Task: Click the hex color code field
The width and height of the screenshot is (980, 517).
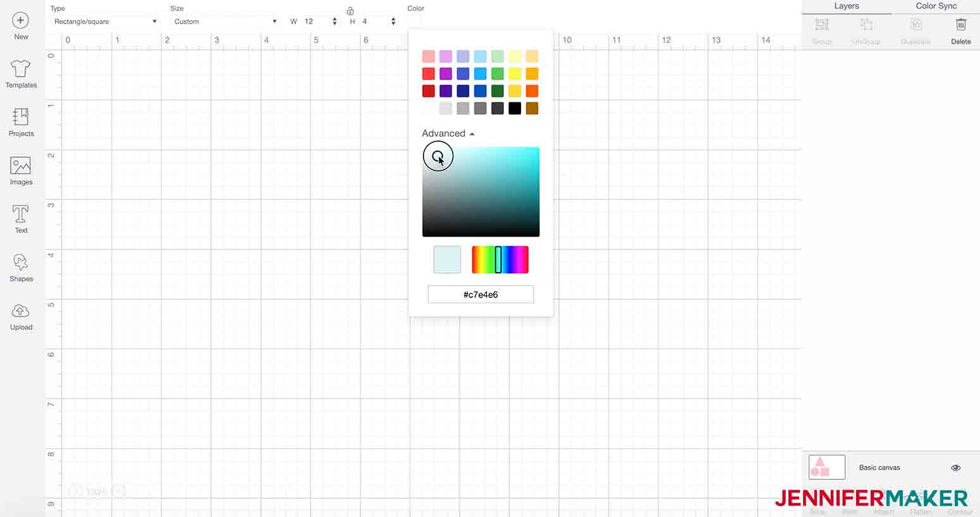Action: click(x=481, y=294)
